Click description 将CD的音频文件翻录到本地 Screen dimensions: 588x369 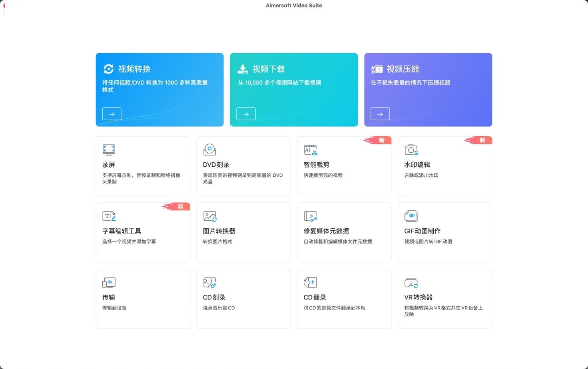coord(335,308)
